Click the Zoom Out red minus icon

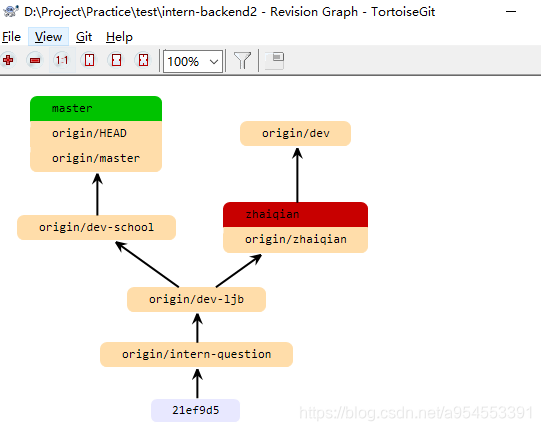pos(35,60)
